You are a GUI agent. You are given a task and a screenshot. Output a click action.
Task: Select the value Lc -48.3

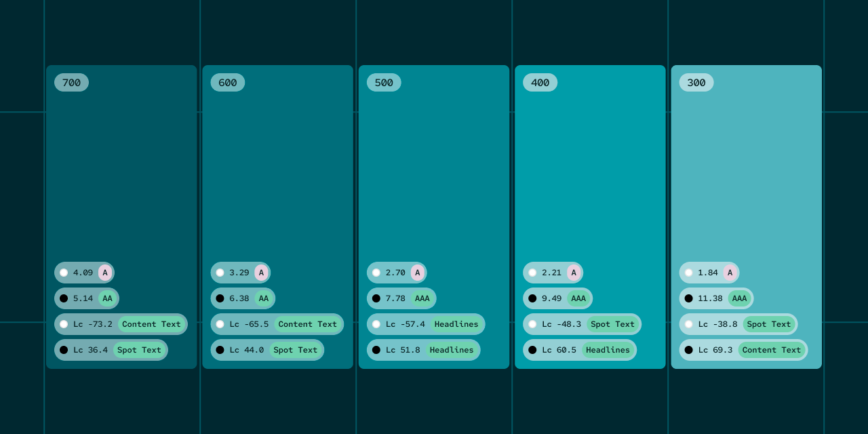(561, 324)
